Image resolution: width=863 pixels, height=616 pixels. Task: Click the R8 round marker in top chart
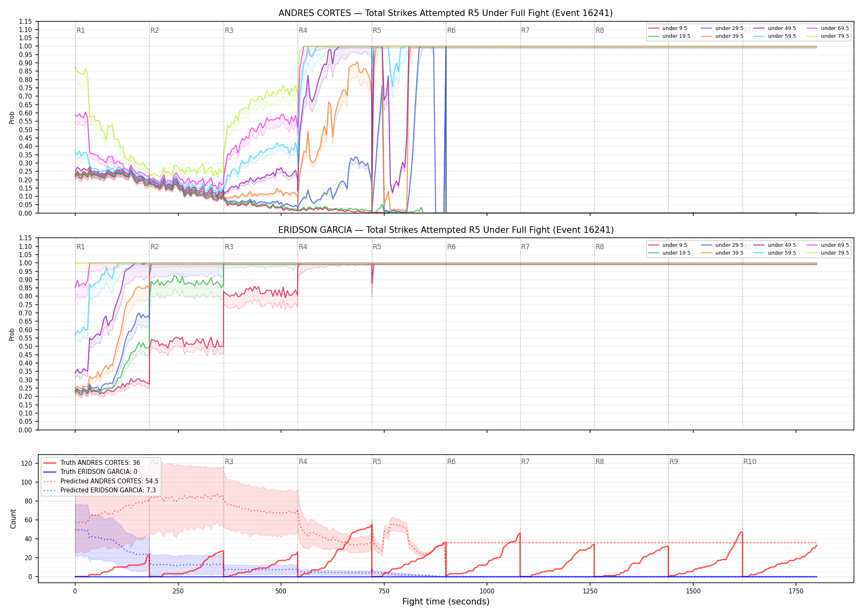point(600,30)
